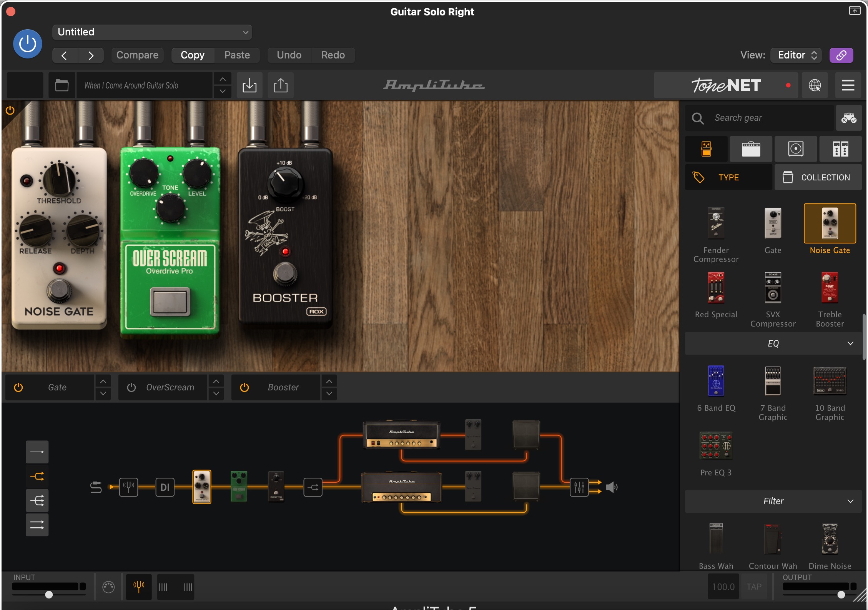Click the purple link icon
This screenshot has width=868, height=610.
coord(841,55)
